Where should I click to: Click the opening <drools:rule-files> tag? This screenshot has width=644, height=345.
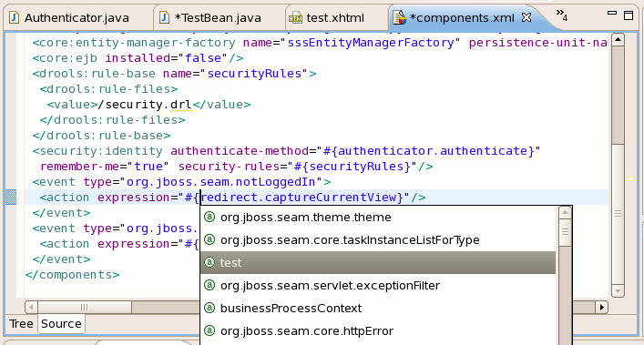point(108,89)
